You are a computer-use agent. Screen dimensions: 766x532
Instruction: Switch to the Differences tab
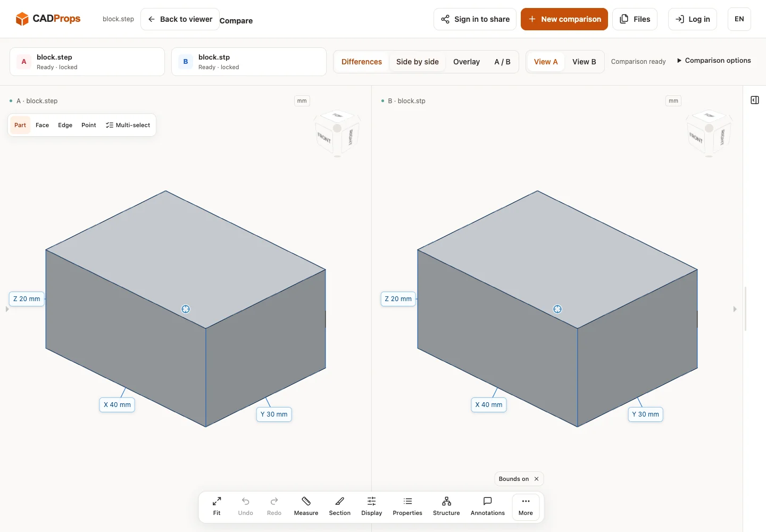362,62
